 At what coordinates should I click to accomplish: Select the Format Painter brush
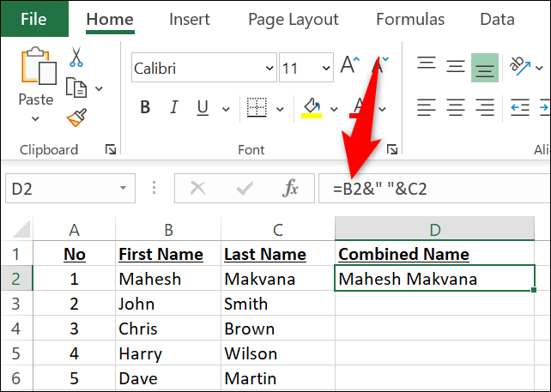[x=76, y=118]
